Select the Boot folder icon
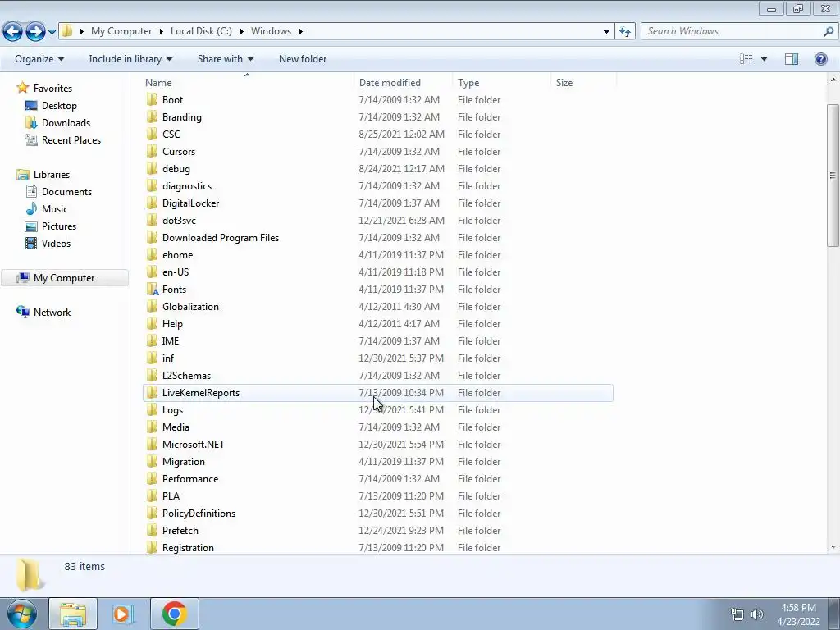Viewport: 840px width, 630px height. click(152, 99)
